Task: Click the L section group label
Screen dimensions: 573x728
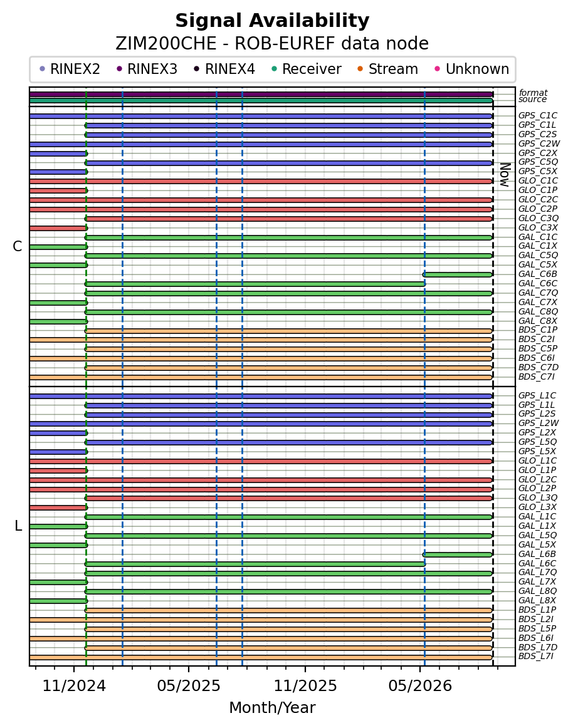Action: pos(18,526)
